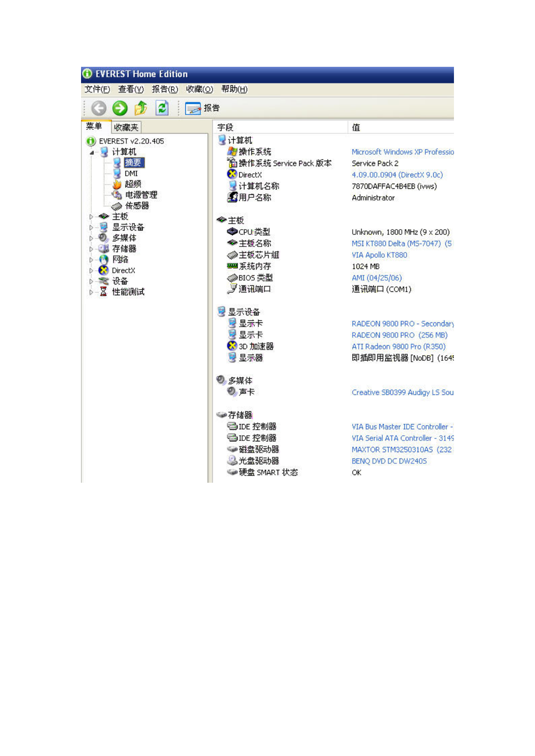Click the 操作系统 Windows flag icon
535x756 pixels.
232,151
